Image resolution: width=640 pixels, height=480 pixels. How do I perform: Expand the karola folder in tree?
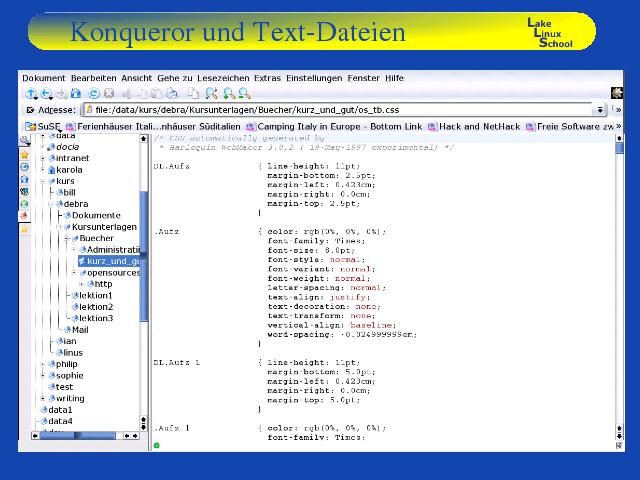[42, 169]
